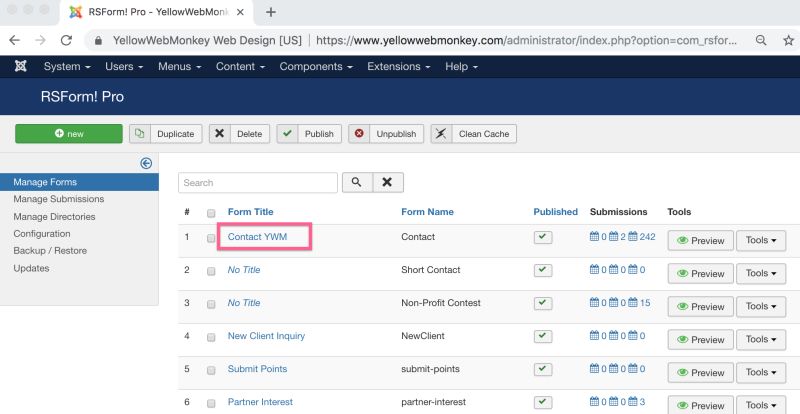Select Non-Profit Contest row checkbox
Image resolution: width=800 pixels, height=414 pixels.
point(211,304)
